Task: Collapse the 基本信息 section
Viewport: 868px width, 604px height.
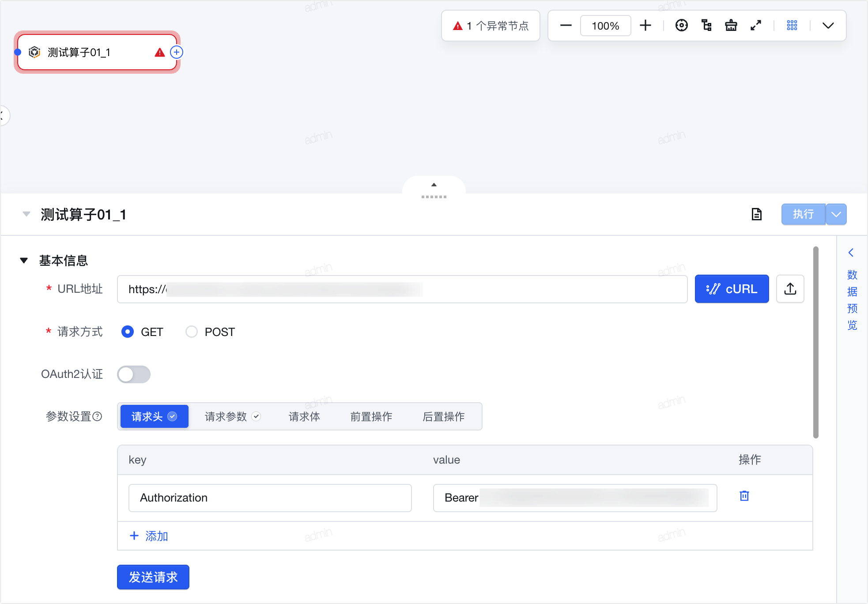Action: click(x=24, y=260)
